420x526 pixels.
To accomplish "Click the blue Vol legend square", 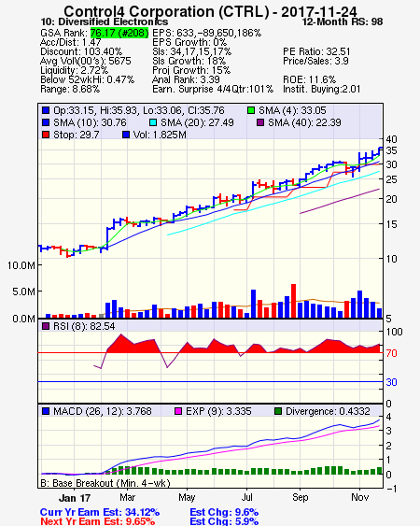I will click(126, 135).
